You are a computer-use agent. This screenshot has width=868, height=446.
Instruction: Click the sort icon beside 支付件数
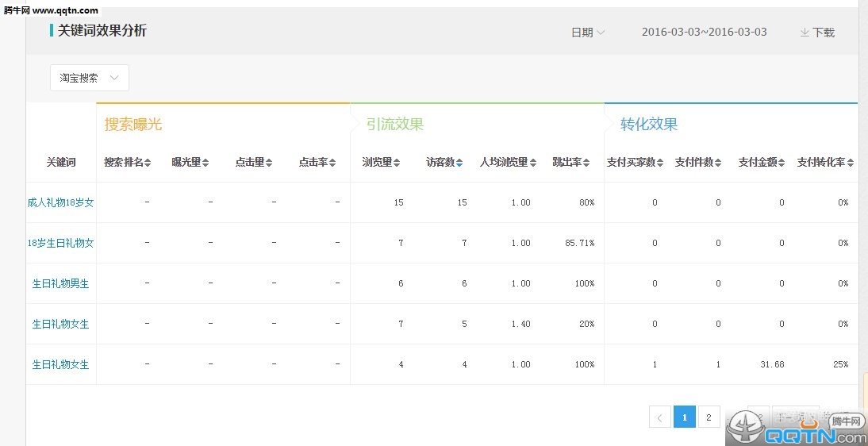(x=718, y=163)
